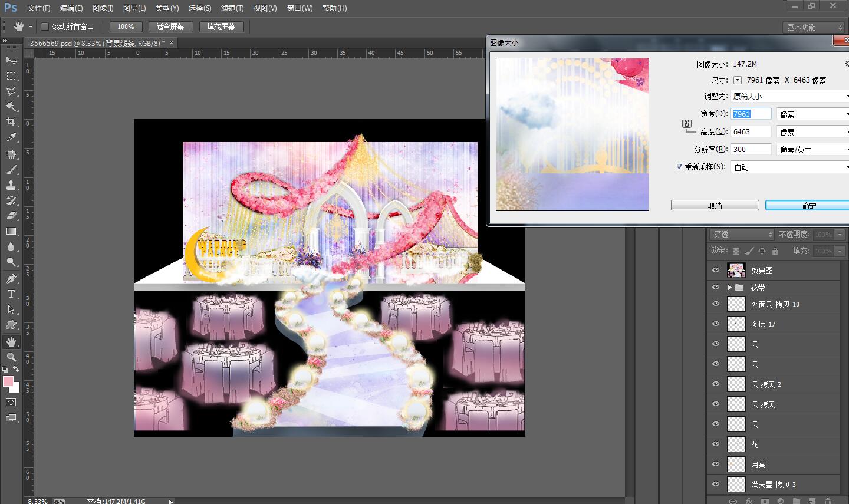Open the width unit dropdown
This screenshot has width=849, height=504.
tap(813, 114)
